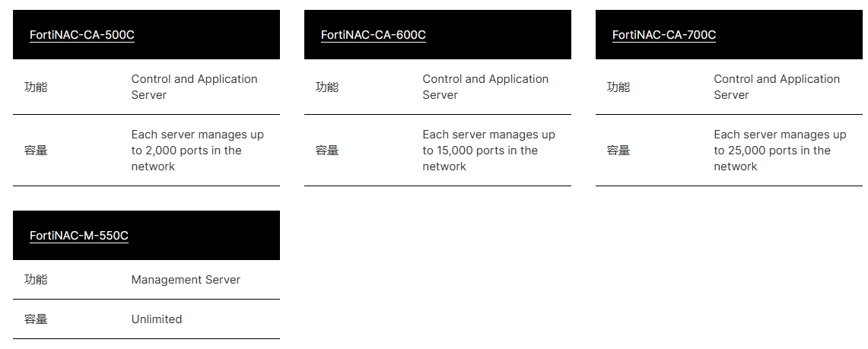The image size is (868, 349).
Task: Select '功能' label in FortiNAC-CA-600C table
Action: tap(327, 87)
